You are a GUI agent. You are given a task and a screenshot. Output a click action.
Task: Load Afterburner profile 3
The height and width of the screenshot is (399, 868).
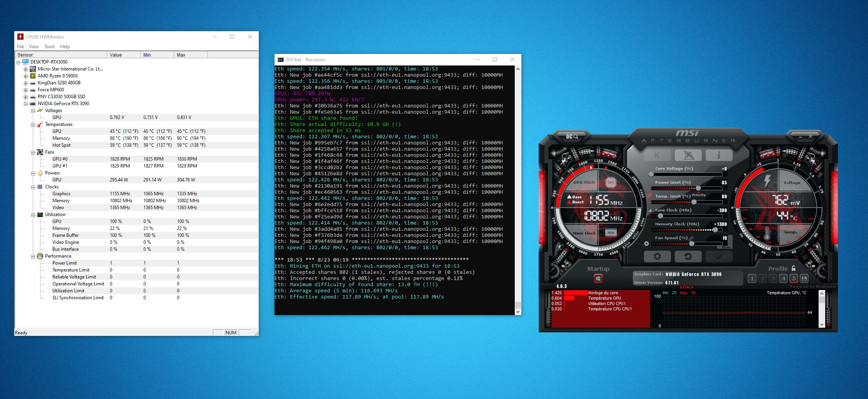773,278
